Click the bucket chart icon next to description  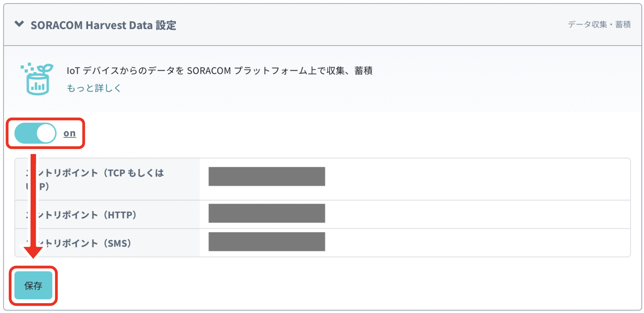coord(37,84)
